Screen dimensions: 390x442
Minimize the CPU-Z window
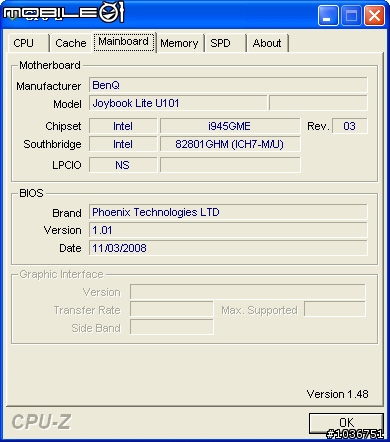[x=328, y=16]
